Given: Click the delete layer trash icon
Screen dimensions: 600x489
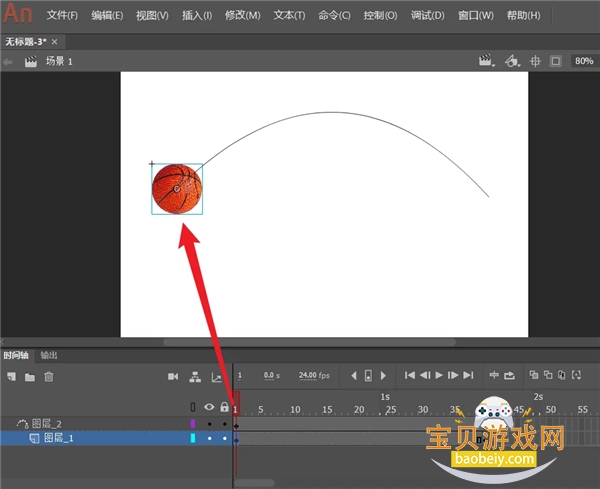Looking at the screenshot, I should 49,377.
